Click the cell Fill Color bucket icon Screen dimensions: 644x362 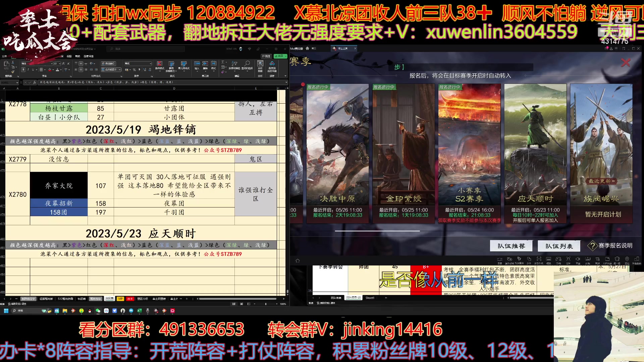(50, 69)
